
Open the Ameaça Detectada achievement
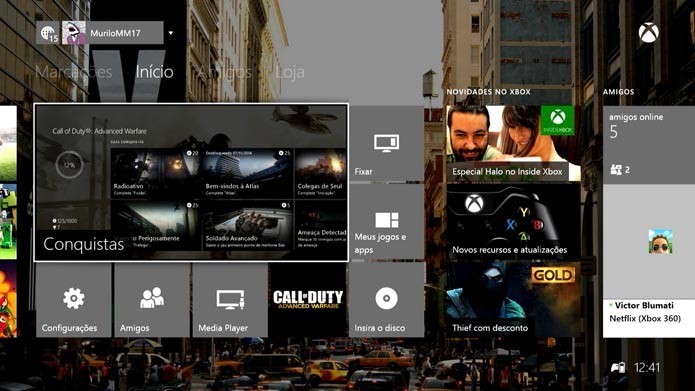320,225
